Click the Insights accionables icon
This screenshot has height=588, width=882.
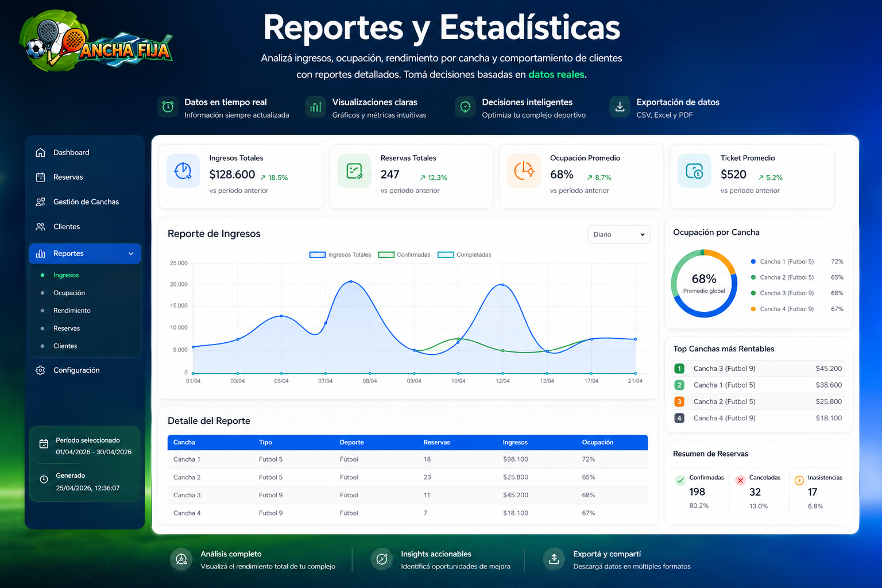pos(382,559)
